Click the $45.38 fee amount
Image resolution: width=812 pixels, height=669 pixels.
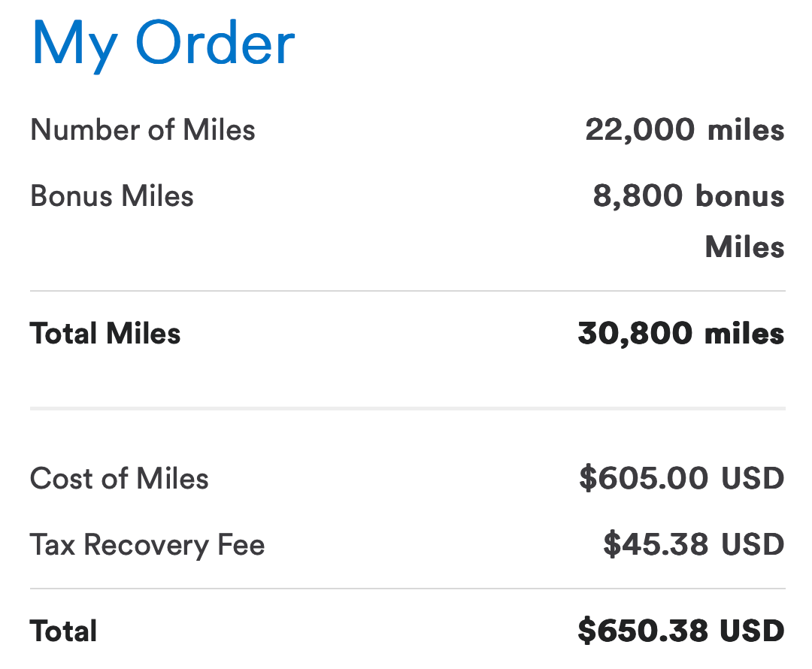(656, 545)
